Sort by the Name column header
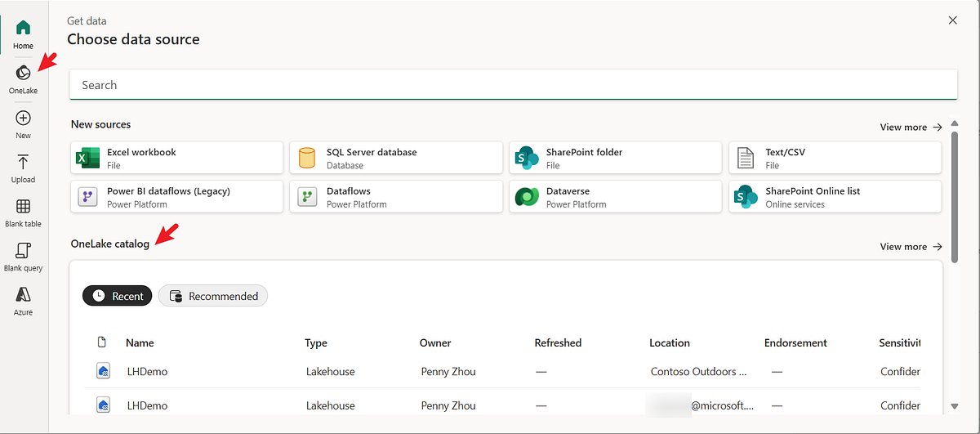Image resolution: width=980 pixels, height=434 pixels. coord(140,343)
